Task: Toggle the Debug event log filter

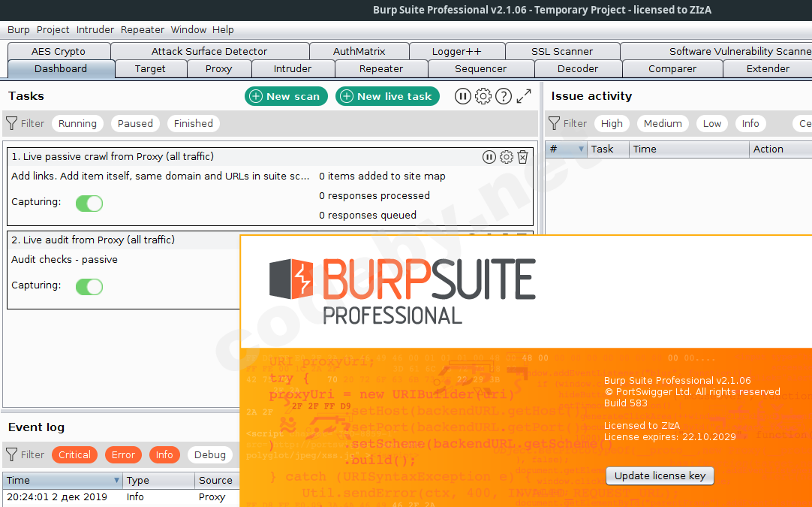Action: point(209,454)
